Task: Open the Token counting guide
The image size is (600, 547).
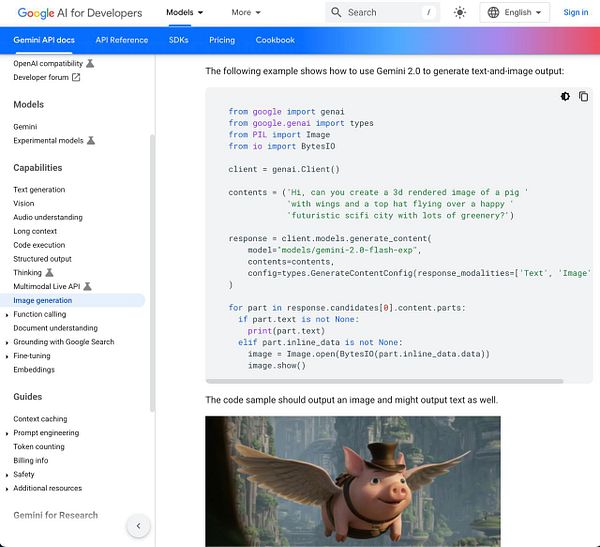Action: (39, 446)
